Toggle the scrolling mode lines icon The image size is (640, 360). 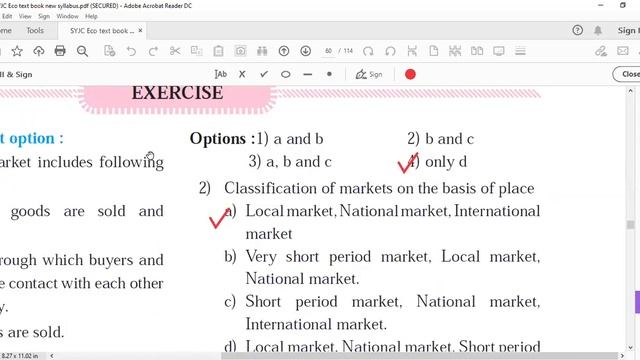(520, 51)
